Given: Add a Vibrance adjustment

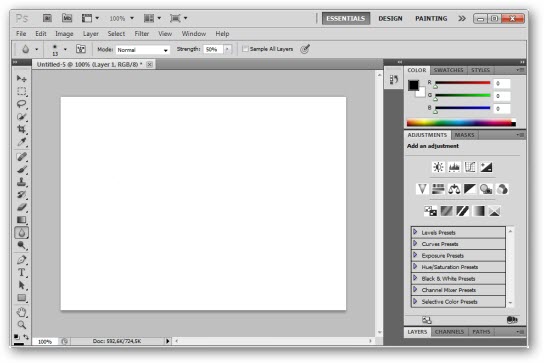Looking at the screenshot, I should click(422, 189).
